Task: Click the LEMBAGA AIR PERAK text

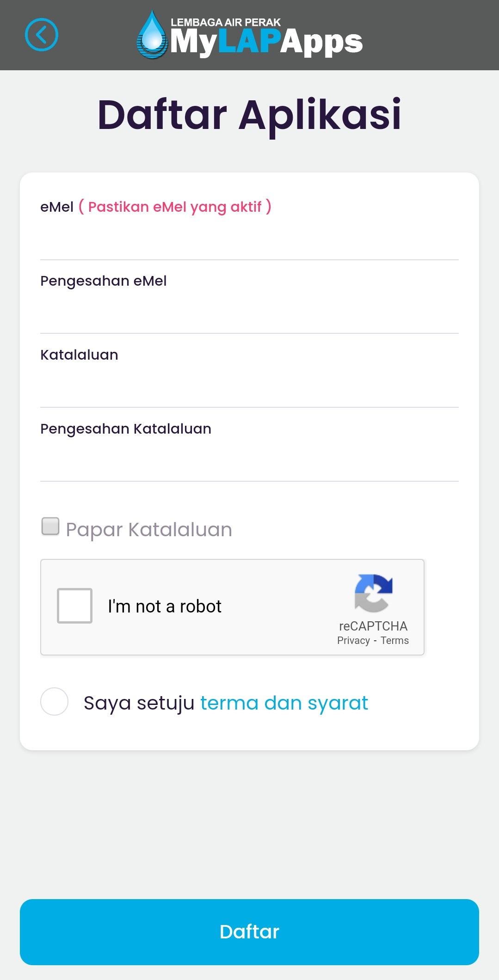Action: tap(226, 22)
